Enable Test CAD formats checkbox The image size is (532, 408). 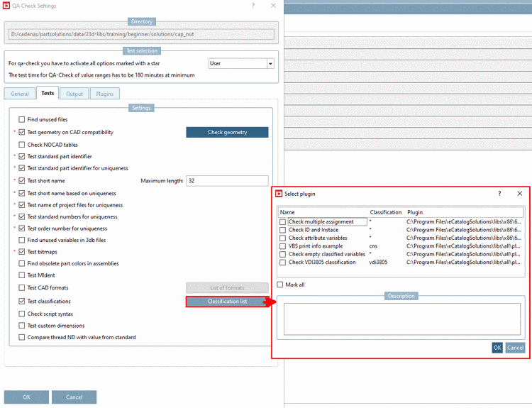click(x=22, y=288)
